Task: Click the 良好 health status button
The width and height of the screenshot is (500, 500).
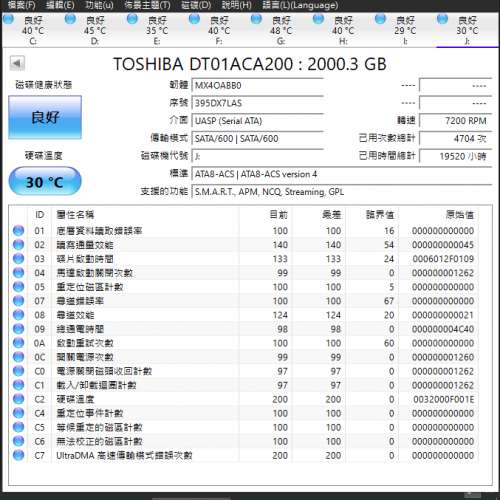Action: tap(45, 117)
